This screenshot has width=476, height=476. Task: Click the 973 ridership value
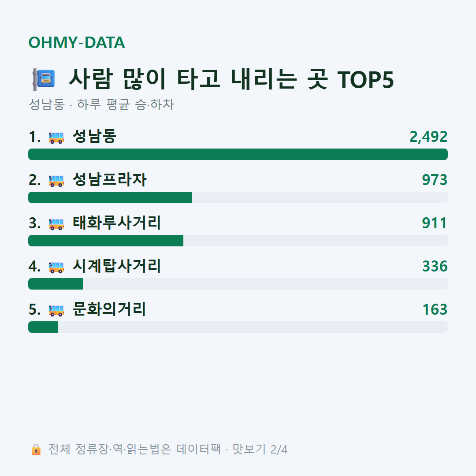click(435, 180)
